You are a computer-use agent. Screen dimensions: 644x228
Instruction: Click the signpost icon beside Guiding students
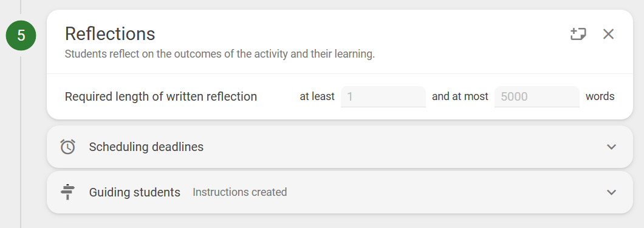pos(68,192)
